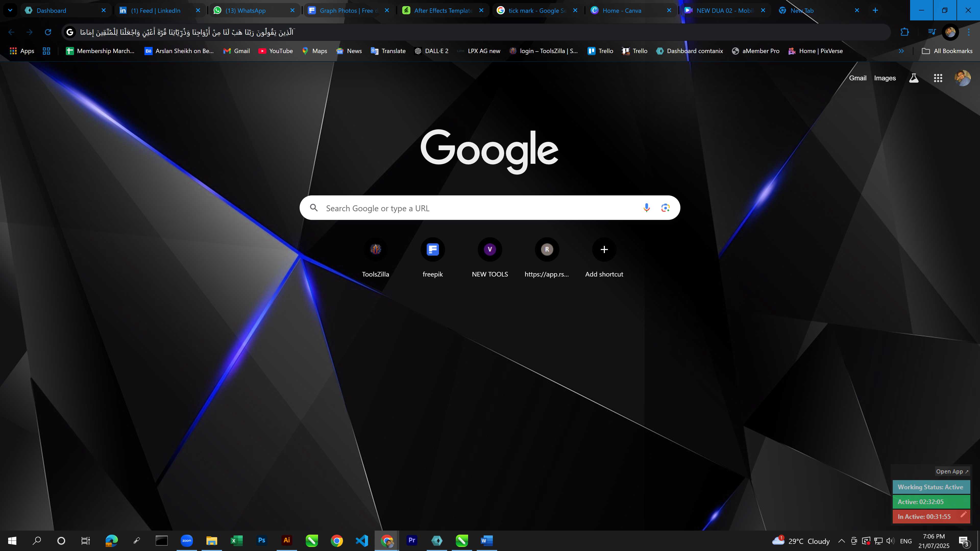The image size is (980, 551).
Task: Open Chrome three-dot menu
Action: pyautogui.click(x=969, y=32)
